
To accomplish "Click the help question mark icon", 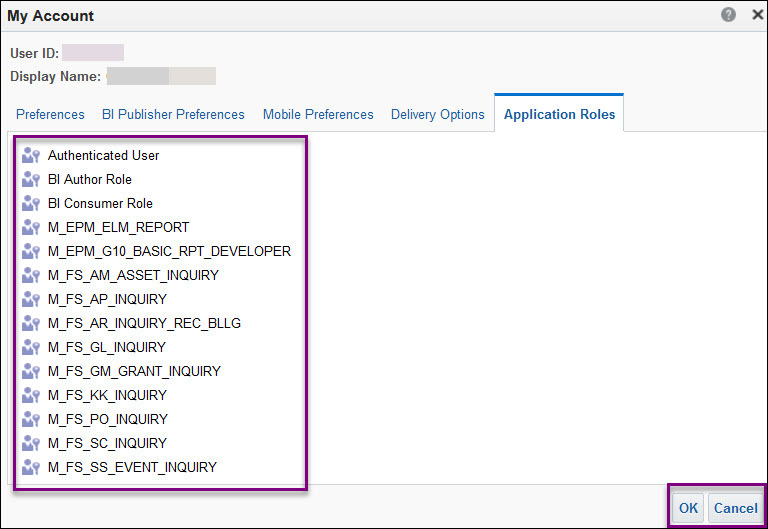I will [x=729, y=16].
